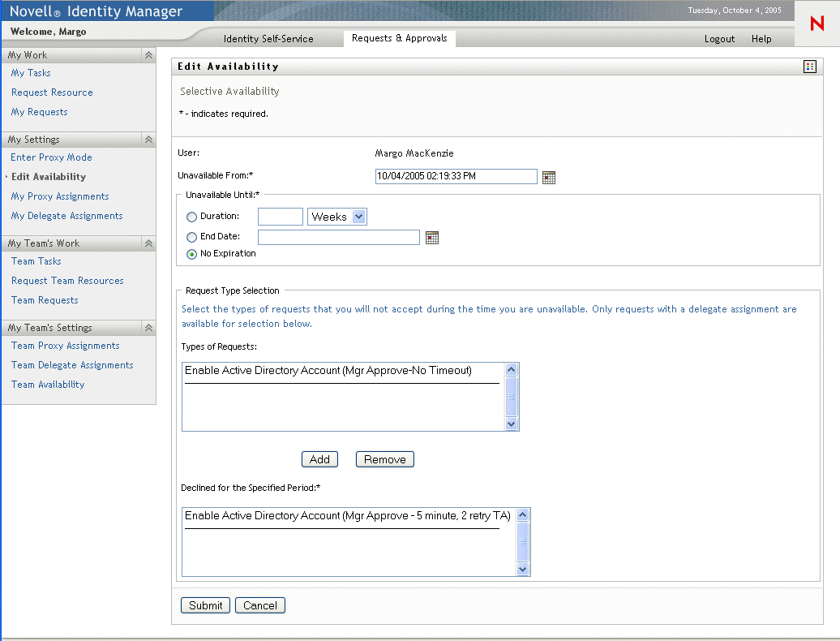The width and height of the screenshot is (840, 641).
Task: Open calendar picker for Unavailable From date
Action: 549,178
